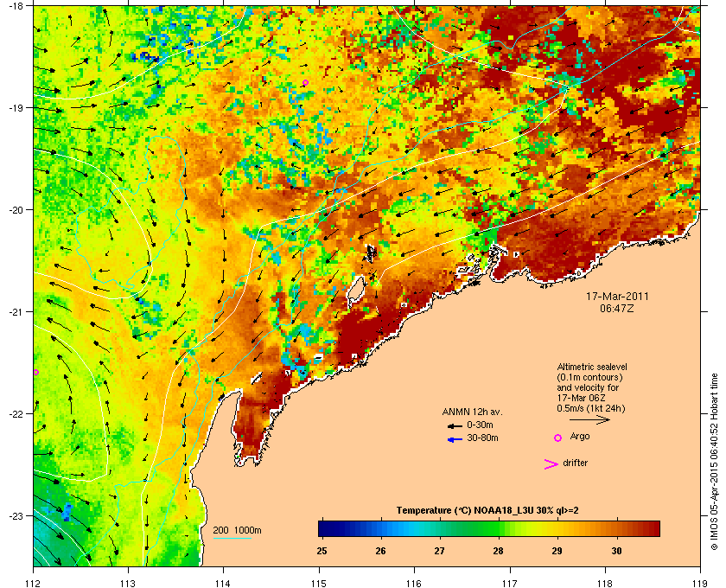Image resolution: width=726 pixels, height=588 pixels.
Task: Click the colorbar tick label 26
Action: click(x=380, y=551)
